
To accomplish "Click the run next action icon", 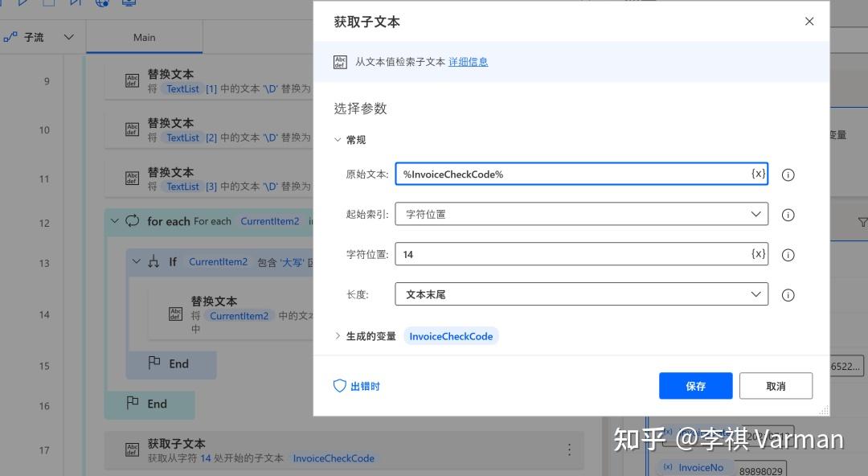I will point(75,3).
